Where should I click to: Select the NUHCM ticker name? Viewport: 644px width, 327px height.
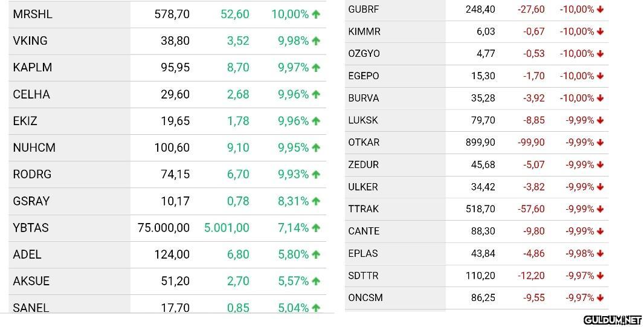(x=34, y=147)
